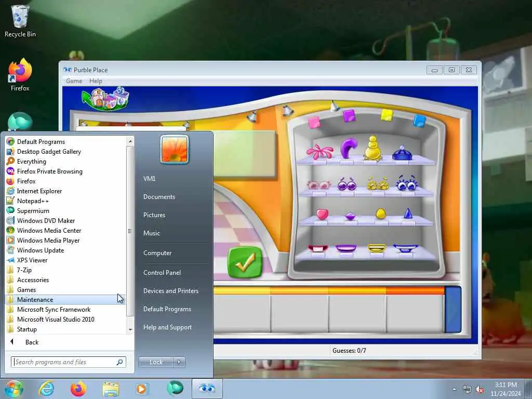Return to Purble Place village map
Image resolution: width=532 pixels, height=399 pixels.
[105, 99]
